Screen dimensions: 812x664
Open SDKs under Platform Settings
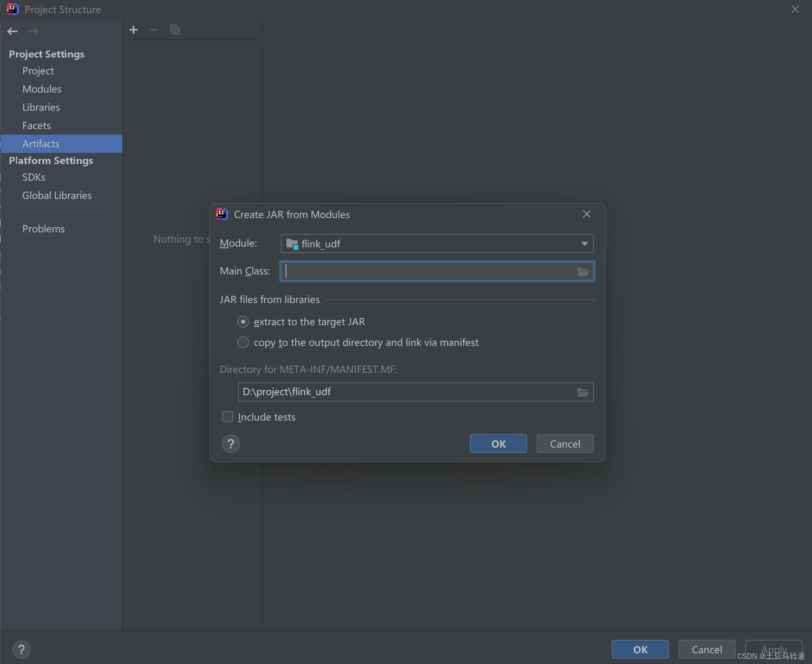click(x=34, y=177)
